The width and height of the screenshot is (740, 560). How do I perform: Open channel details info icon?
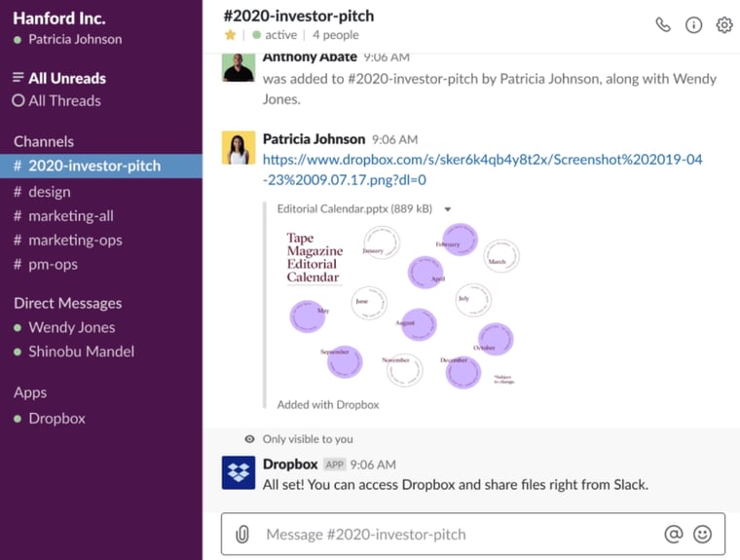tap(693, 25)
